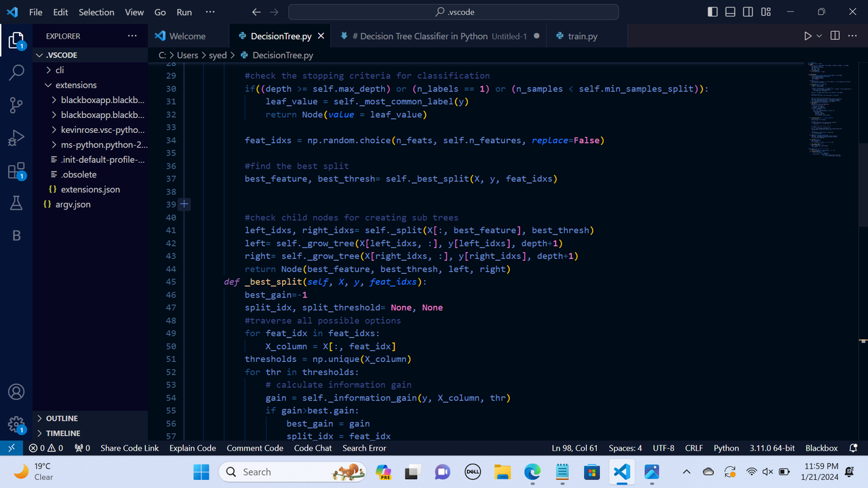Open the Edit menu
The height and width of the screenshot is (488, 868).
coord(60,12)
